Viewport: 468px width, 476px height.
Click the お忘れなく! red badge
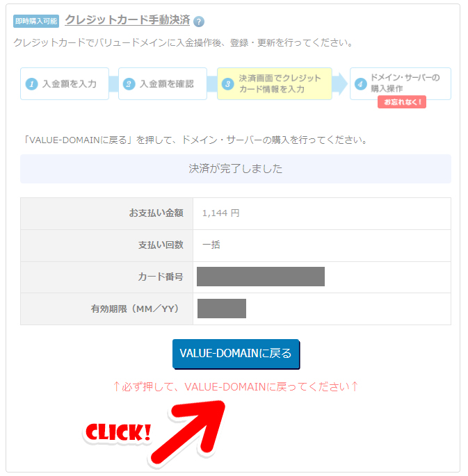tap(402, 102)
